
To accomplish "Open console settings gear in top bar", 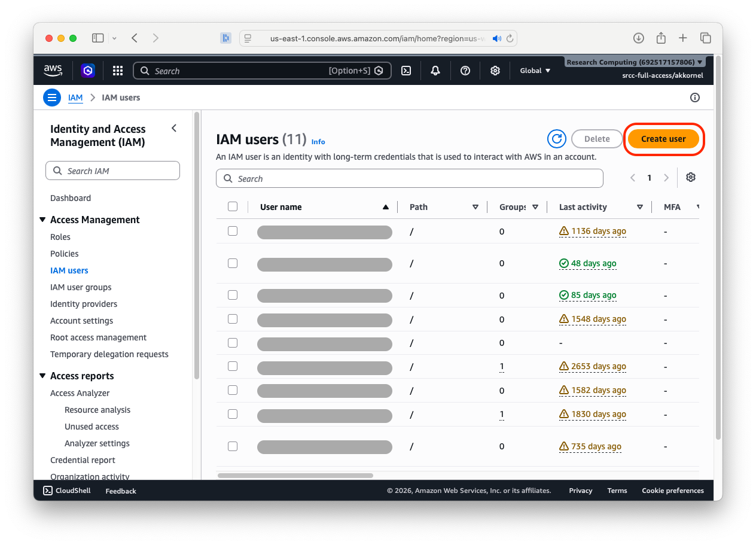I will pyautogui.click(x=495, y=71).
